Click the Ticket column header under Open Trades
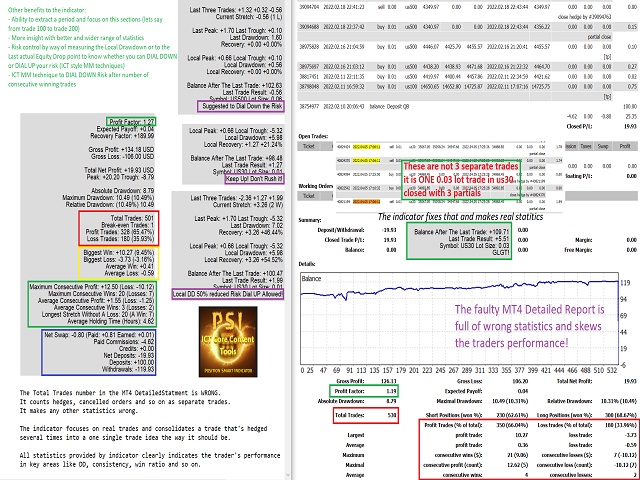The width and height of the screenshot is (640, 480). coord(309,146)
